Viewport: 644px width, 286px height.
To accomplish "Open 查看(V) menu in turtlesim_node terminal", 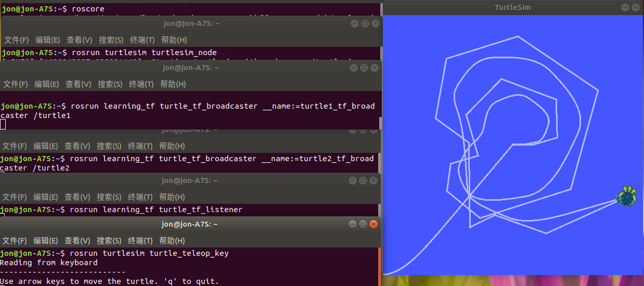I will tap(79, 40).
